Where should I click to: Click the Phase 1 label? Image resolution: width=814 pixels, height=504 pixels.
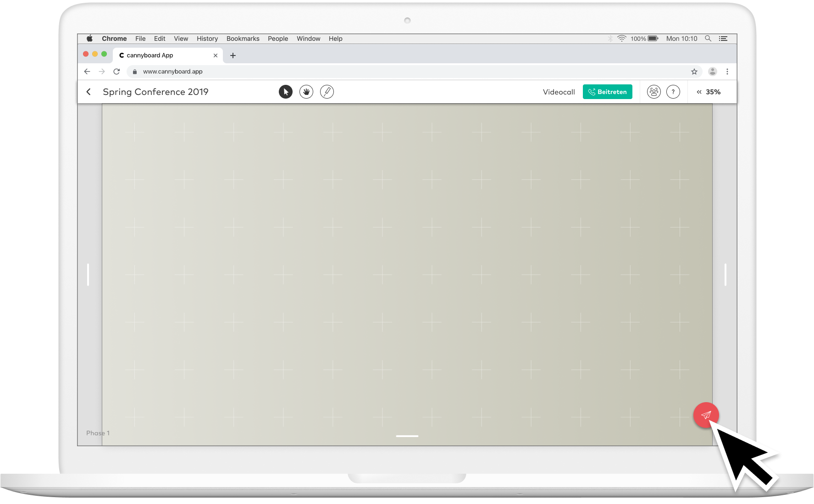(x=98, y=433)
